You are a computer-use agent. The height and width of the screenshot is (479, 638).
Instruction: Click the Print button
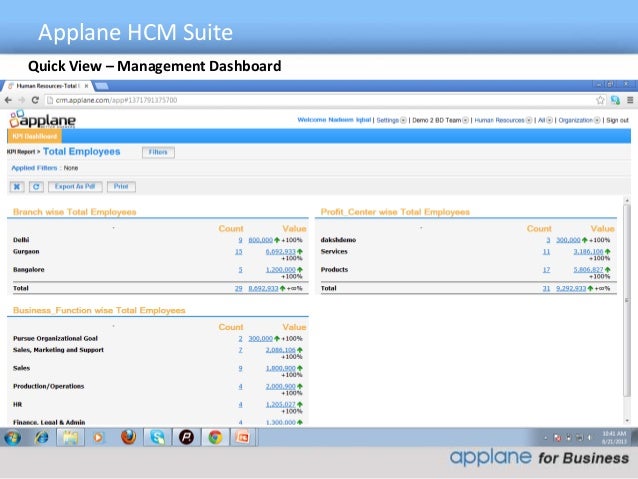click(121, 187)
